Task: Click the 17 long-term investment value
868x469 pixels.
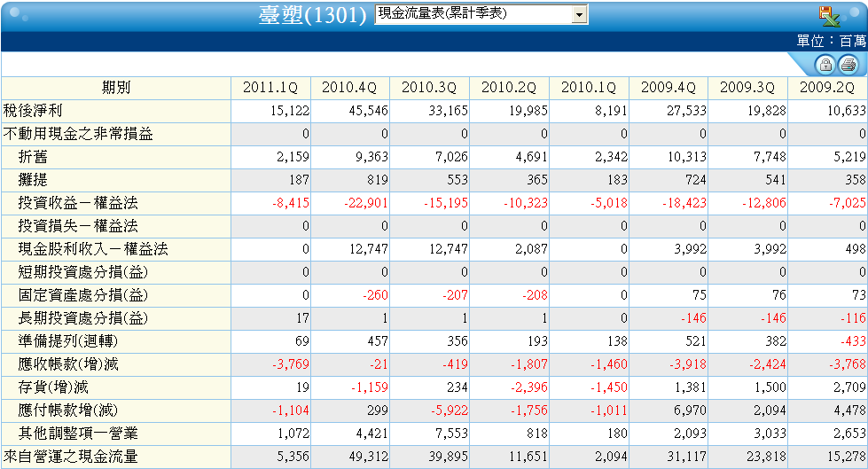Action: [x=302, y=319]
